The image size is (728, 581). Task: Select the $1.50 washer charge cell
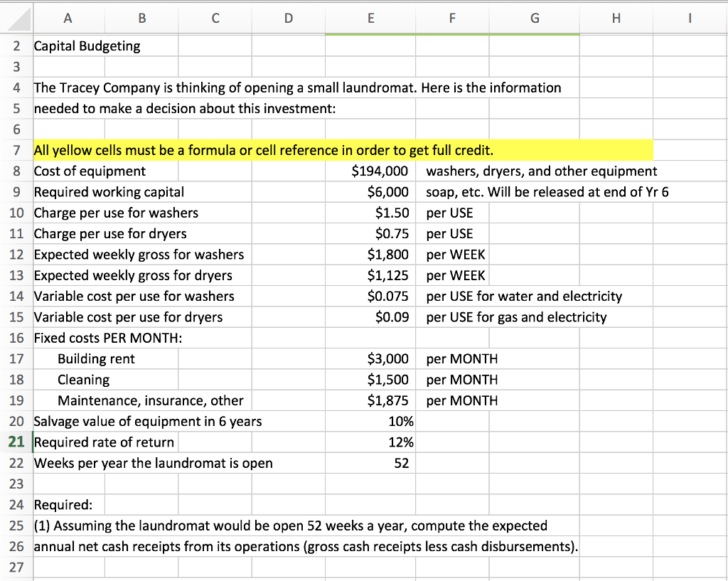coord(370,212)
